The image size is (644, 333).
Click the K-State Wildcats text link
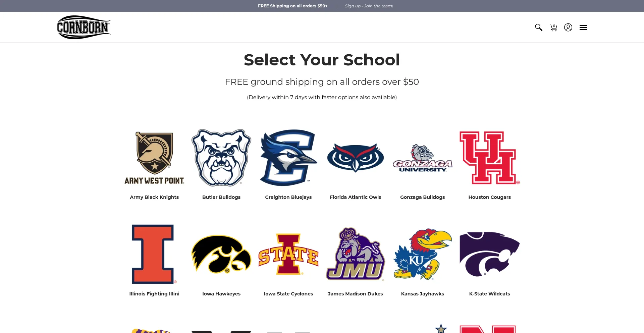(x=489, y=294)
